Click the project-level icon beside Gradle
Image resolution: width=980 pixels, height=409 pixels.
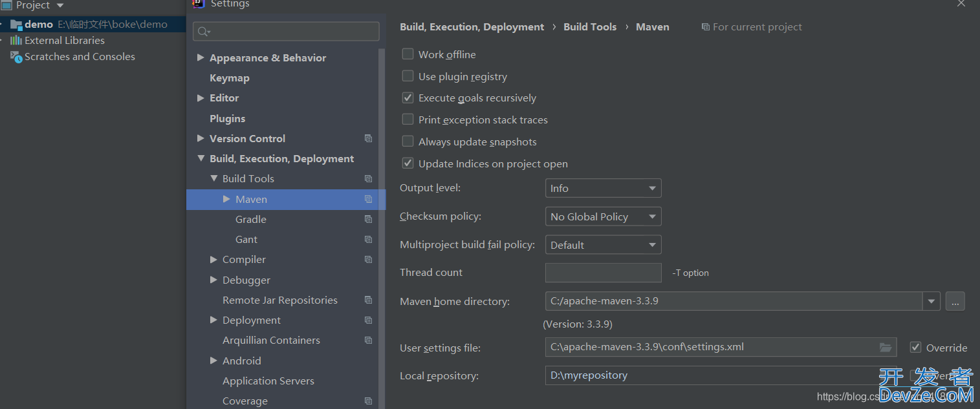click(368, 219)
